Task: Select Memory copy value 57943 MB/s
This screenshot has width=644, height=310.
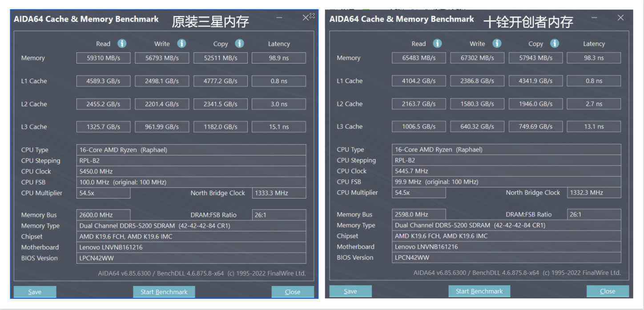Action: click(536, 58)
